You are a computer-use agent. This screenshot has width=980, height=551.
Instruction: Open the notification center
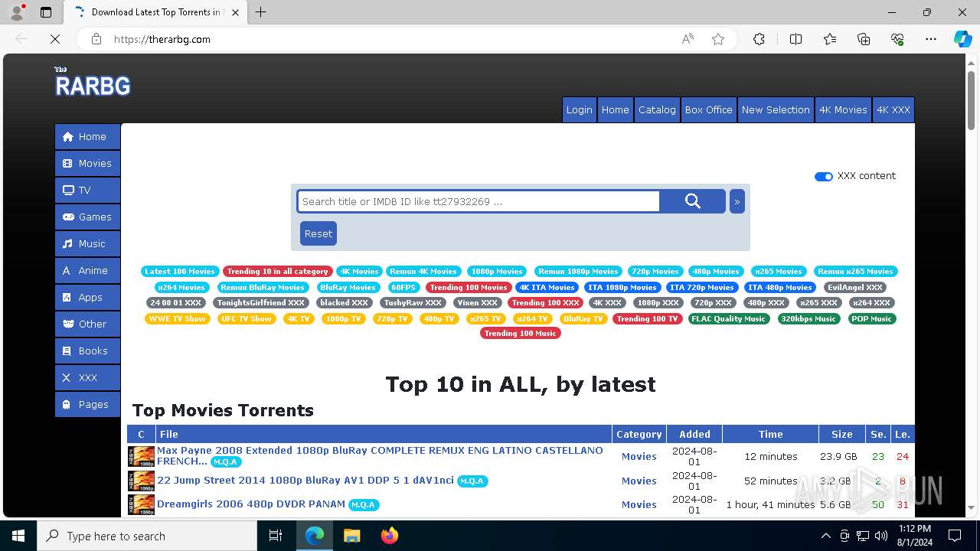[955, 536]
